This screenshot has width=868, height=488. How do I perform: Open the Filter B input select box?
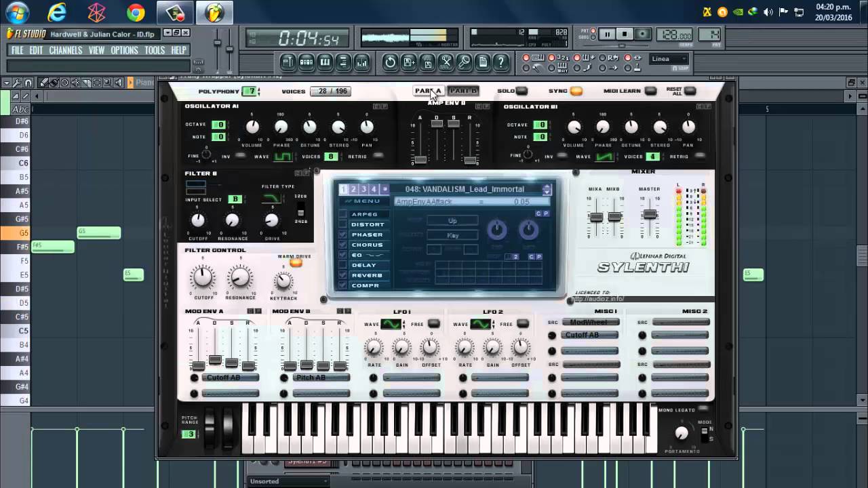pos(235,199)
